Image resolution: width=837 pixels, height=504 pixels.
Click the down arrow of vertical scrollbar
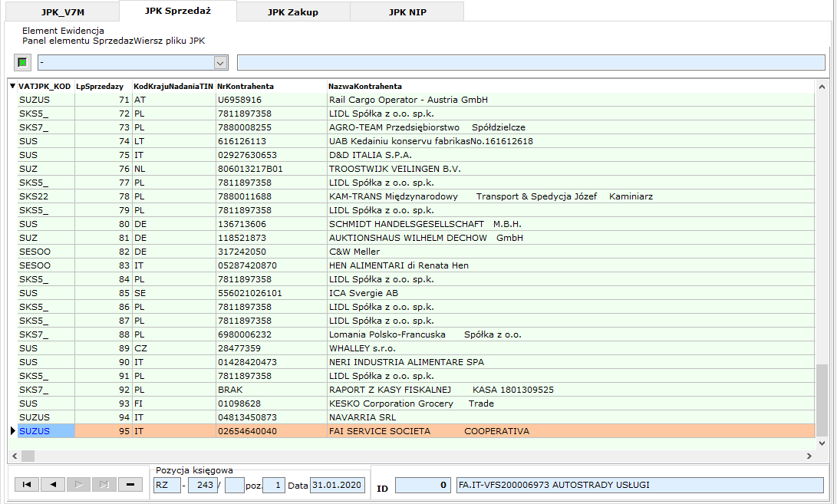(x=822, y=443)
